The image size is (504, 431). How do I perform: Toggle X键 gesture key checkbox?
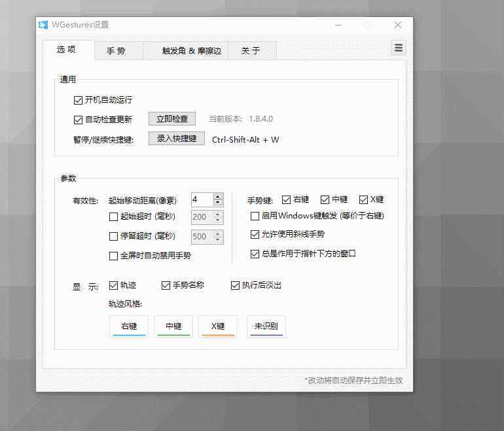click(x=363, y=199)
